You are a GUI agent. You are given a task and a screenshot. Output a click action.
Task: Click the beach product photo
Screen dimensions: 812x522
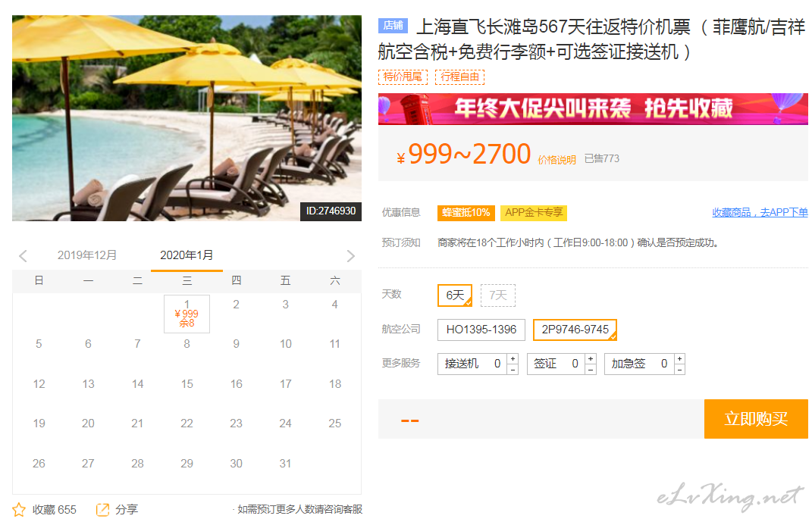(187, 118)
